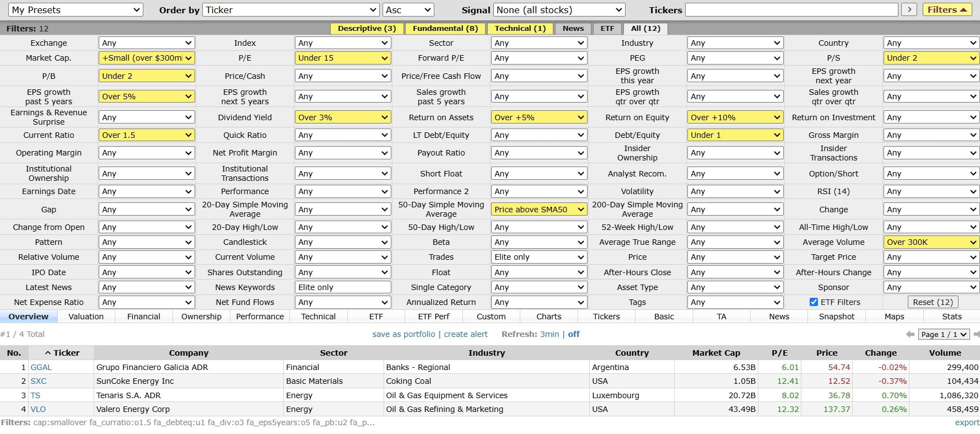Screen dimensions: 980x434
Task: Click the create alert link
Action: 466,334
